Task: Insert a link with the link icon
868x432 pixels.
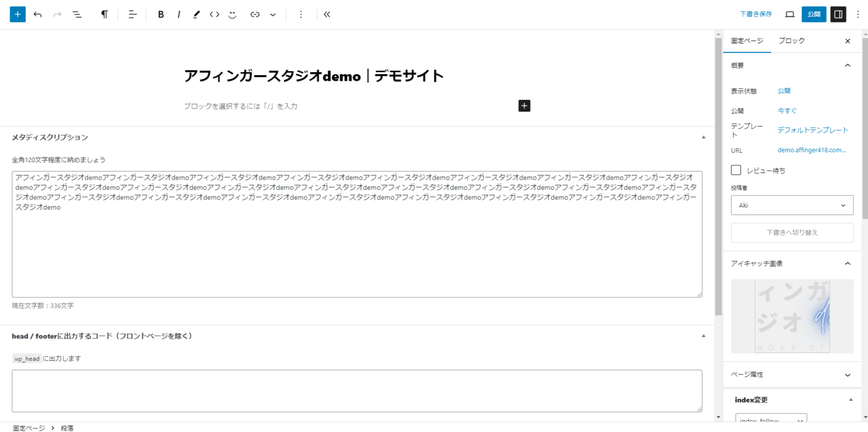Action: tap(255, 15)
